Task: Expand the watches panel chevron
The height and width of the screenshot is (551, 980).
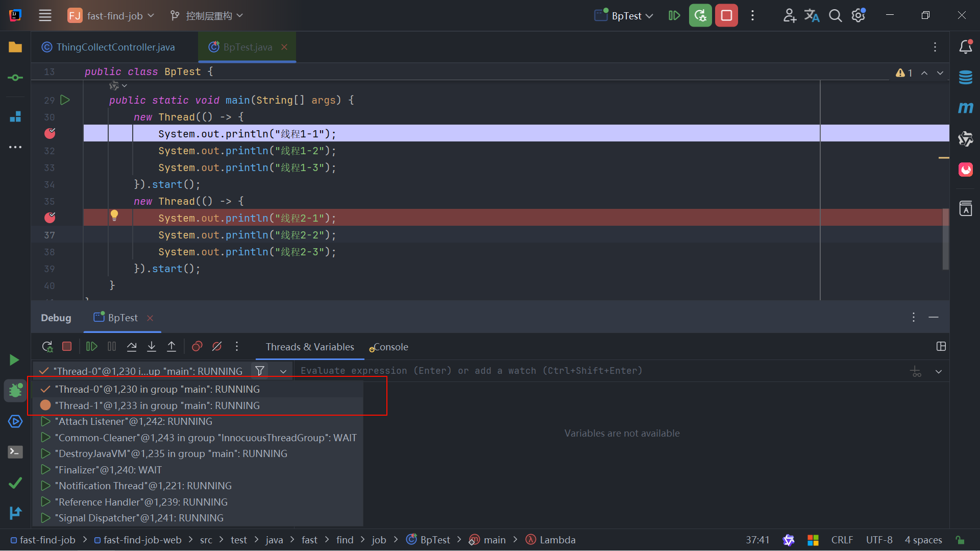Action: pyautogui.click(x=939, y=371)
